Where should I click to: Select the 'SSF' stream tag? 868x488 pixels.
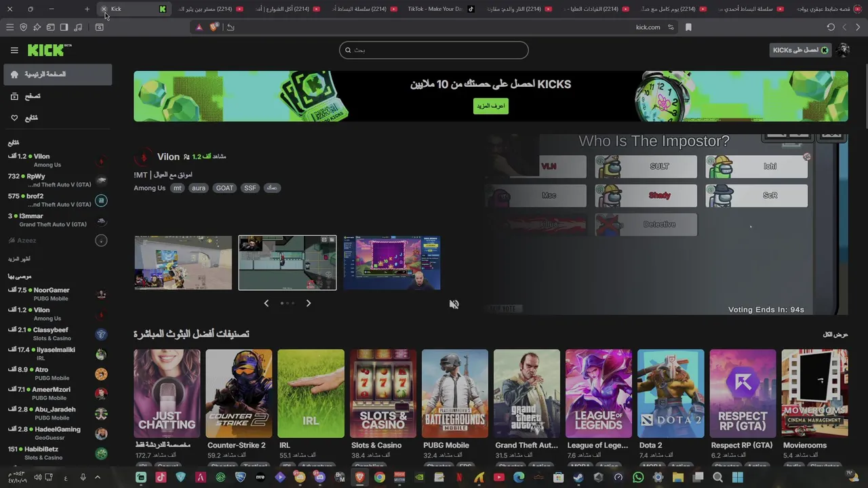tap(250, 188)
